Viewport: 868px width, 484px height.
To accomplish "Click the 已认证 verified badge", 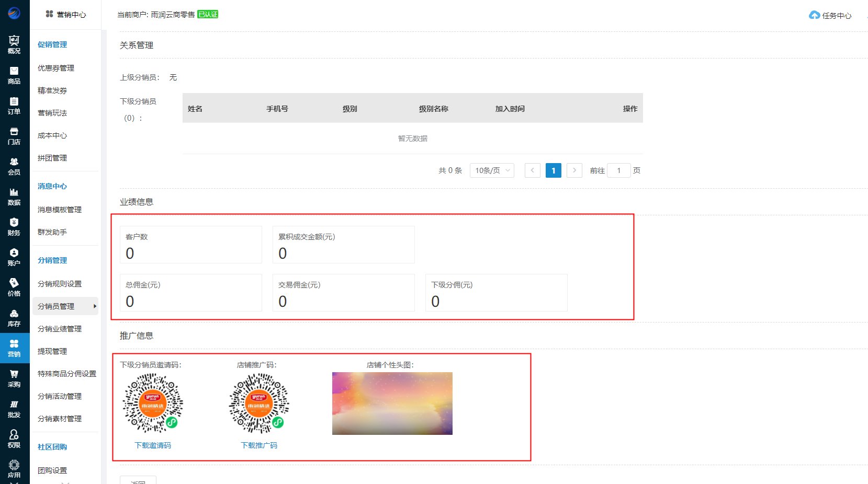I will [x=208, y=15].
